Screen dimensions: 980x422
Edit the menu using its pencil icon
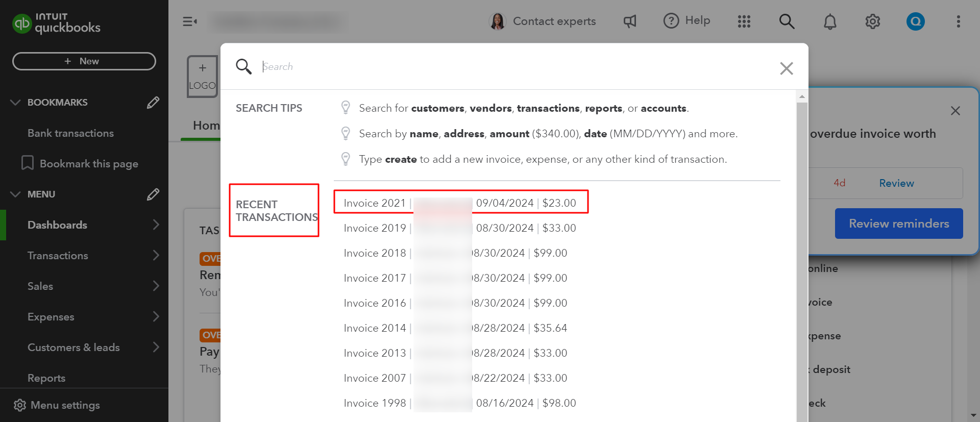tap(153, 194)
